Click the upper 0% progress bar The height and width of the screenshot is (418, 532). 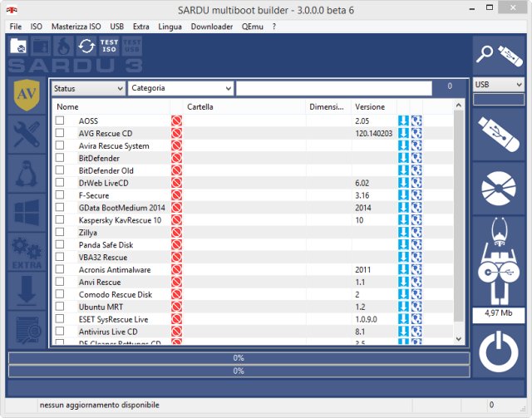pyautogui.click(x=239, y=358)
